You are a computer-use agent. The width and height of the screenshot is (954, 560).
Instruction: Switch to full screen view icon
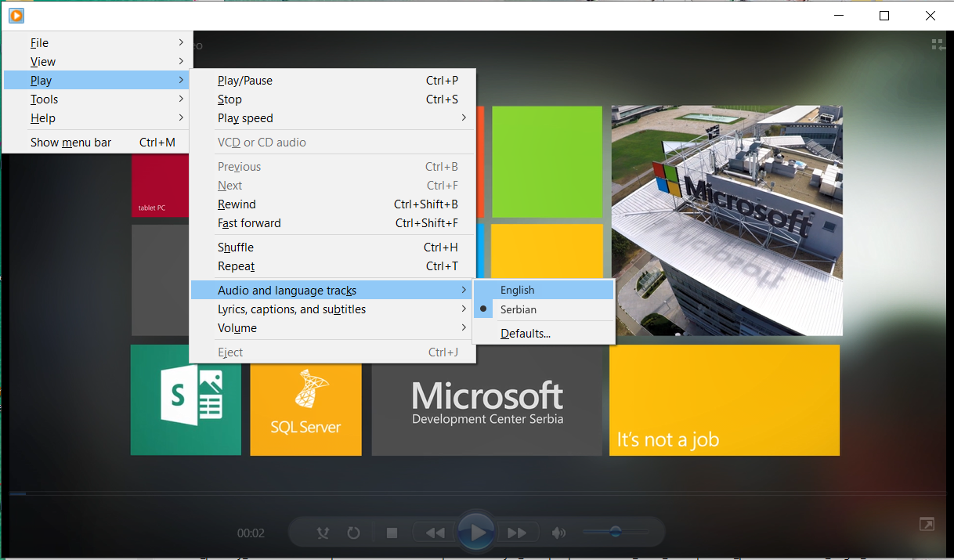tap(927, 524)
